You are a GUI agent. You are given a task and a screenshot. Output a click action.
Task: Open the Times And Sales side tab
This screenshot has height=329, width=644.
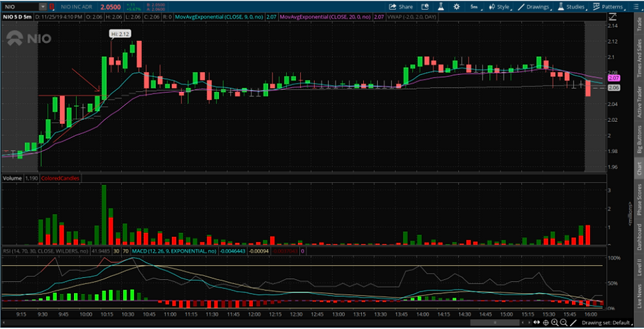[639, 58]
